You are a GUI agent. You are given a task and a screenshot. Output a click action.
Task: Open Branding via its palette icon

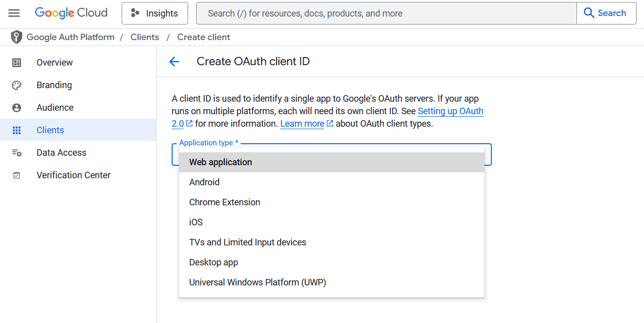click(17, 85)
